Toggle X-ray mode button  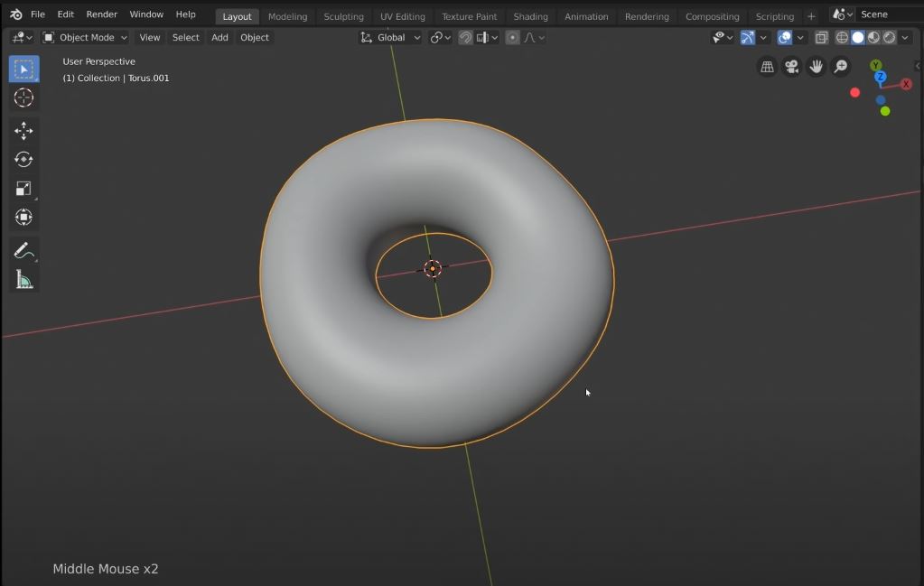point(821,38)
